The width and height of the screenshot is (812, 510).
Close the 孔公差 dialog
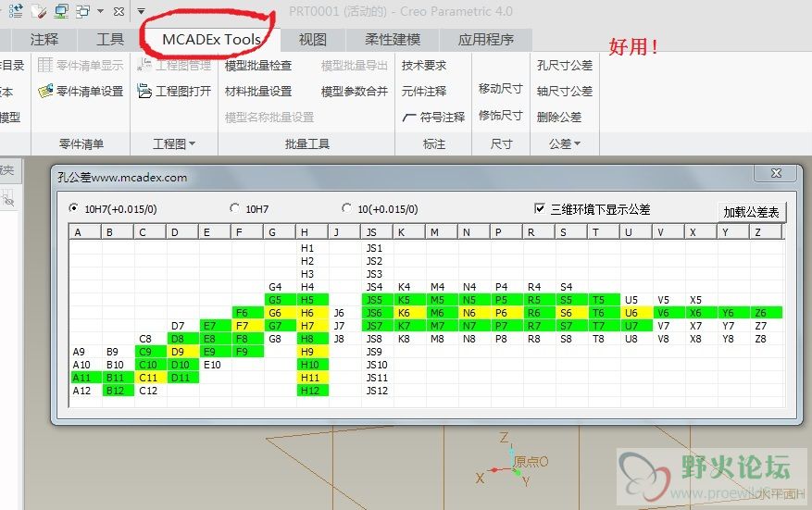pos(776,173)
